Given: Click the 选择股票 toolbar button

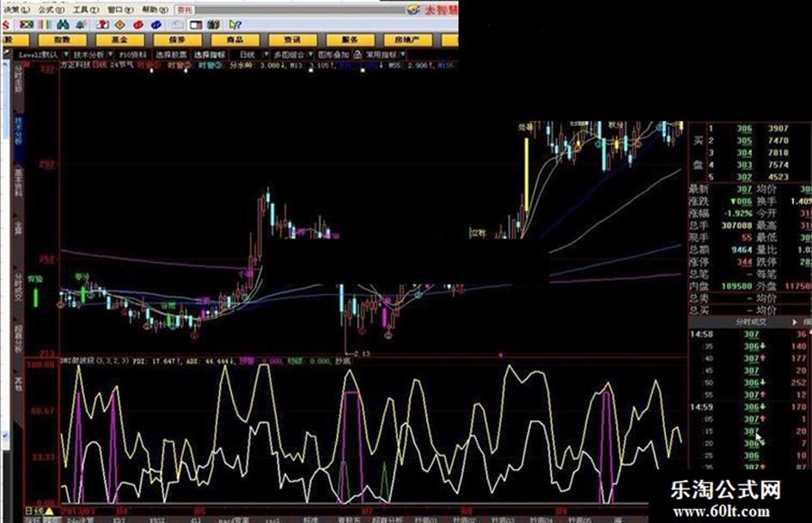Looking at the screenshot, I should point(171,54).
